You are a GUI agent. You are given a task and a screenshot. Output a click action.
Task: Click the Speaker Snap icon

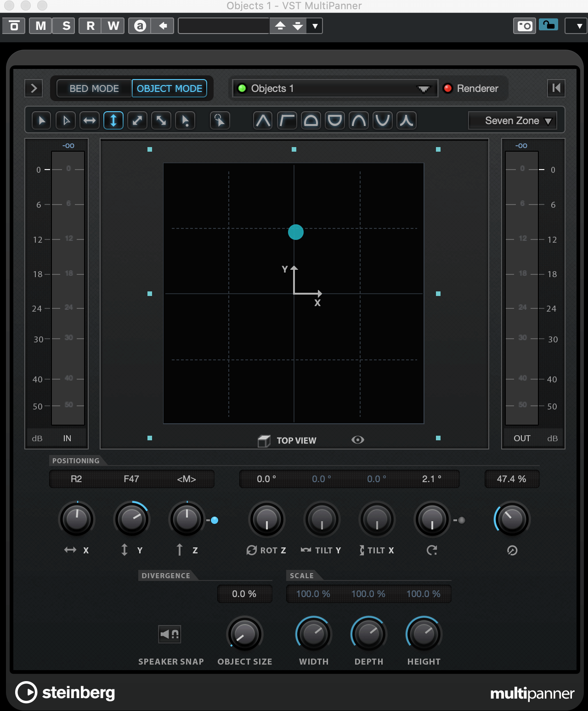(x=170, y=634)
